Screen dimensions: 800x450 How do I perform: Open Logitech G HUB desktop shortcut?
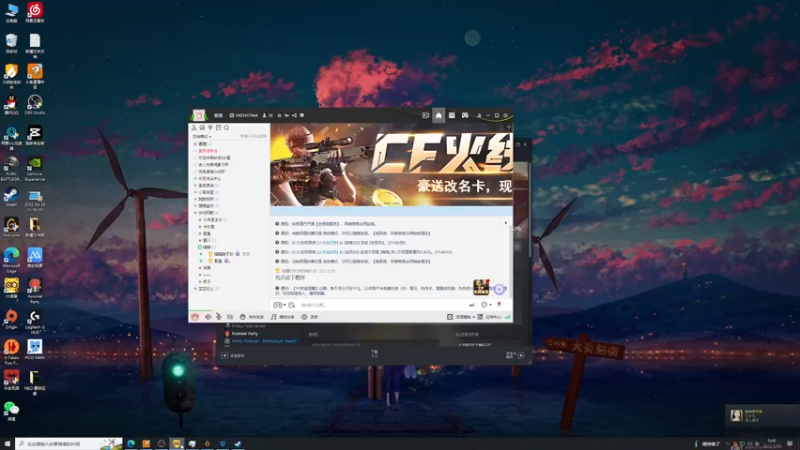(35, 322)
